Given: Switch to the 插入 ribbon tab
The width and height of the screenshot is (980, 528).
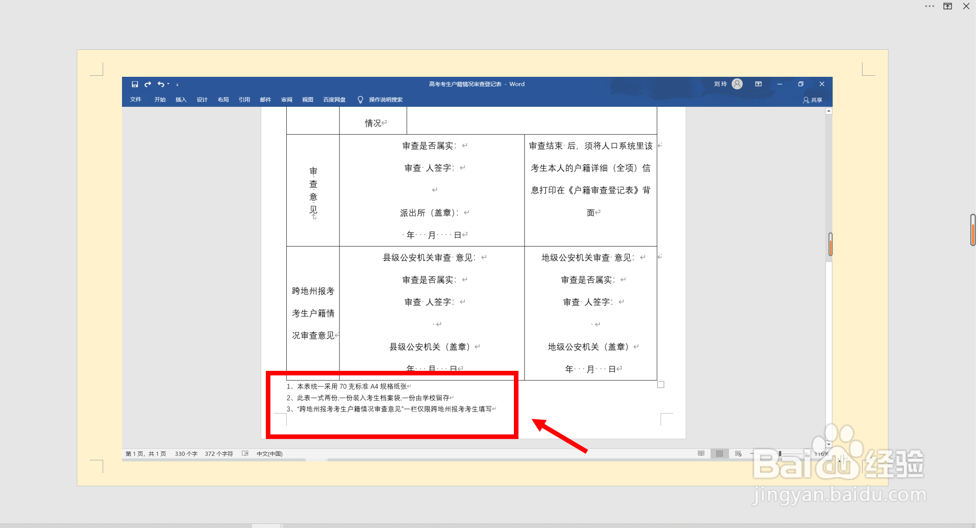Looking at the screenshot, I should 180,99.
